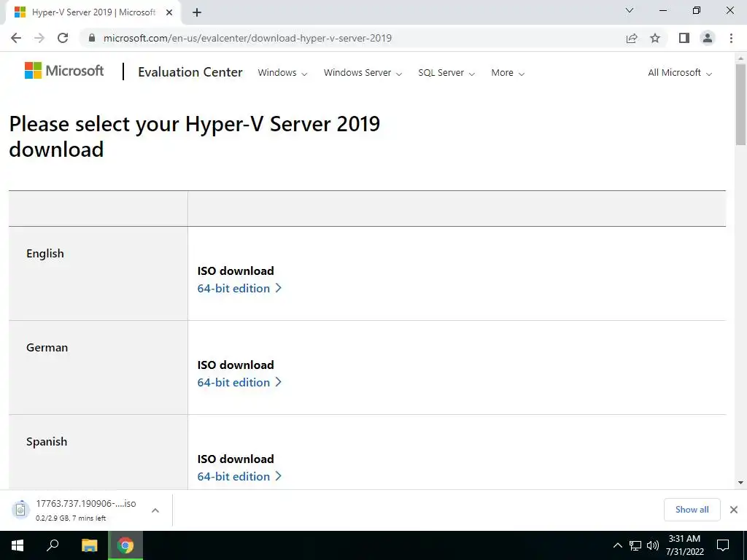Image resolution: width=747 pixels, height=560 pixels.
Task: Download English 64-bit edition ISO
Action: [239, 288]
